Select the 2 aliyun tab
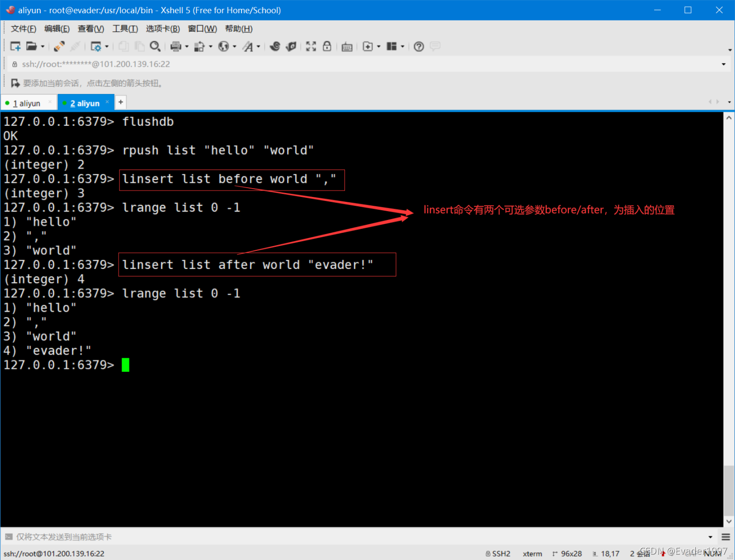735x560 pixels. [x=85, y=103]
